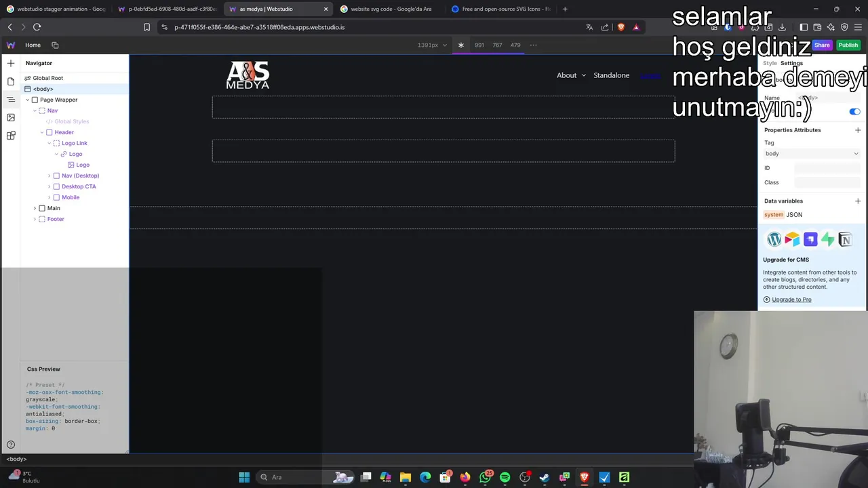The width and height of the screenshot is (868, 488).
Task: Switch to webstudio stagger animation Google tab
Action: point(56,9)
